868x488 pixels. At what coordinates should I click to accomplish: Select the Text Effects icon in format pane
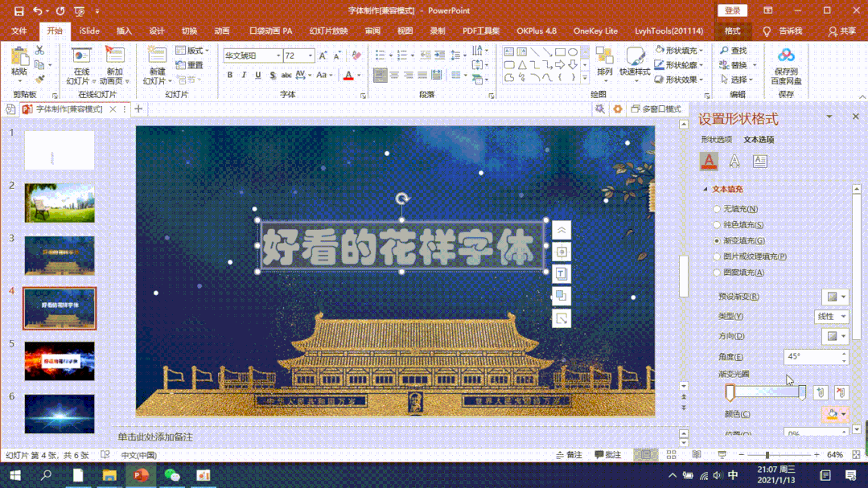pyautogui.click(x=734, y=161)
